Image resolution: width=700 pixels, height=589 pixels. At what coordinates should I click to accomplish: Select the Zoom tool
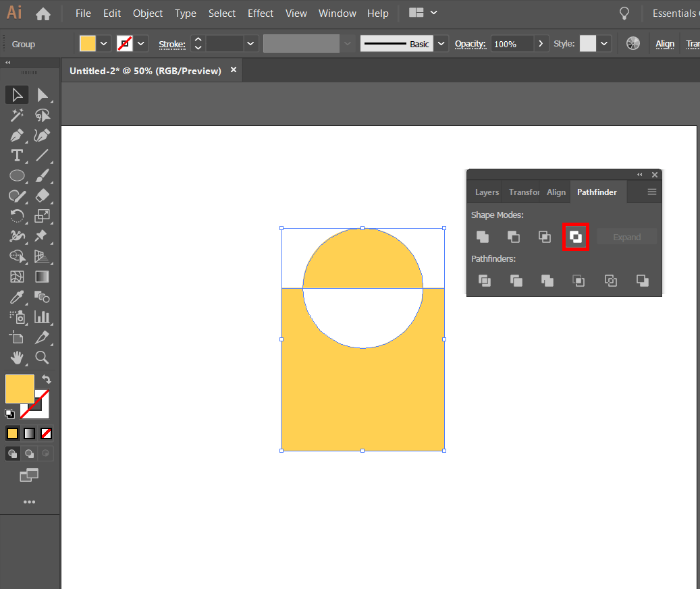pyautogui.click(x=42, y=358)
